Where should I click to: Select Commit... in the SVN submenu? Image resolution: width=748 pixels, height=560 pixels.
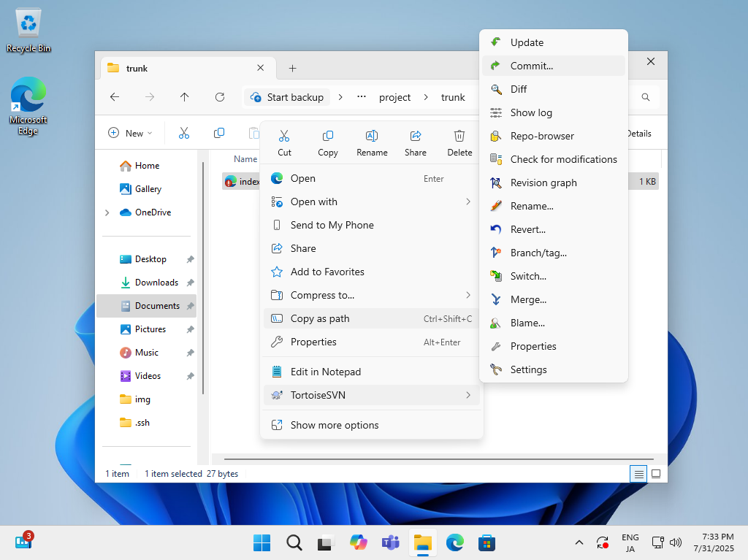pos(554,66)
